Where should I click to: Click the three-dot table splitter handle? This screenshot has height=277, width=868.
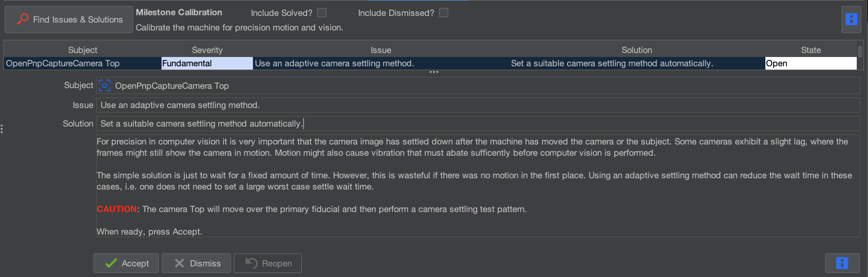click(434, 72)
